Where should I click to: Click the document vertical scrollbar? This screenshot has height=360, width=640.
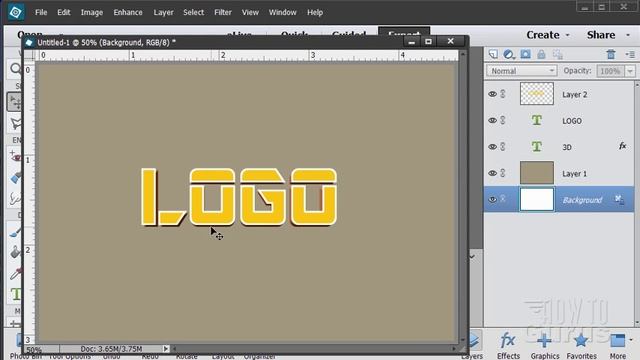click(x=462, y=196)
